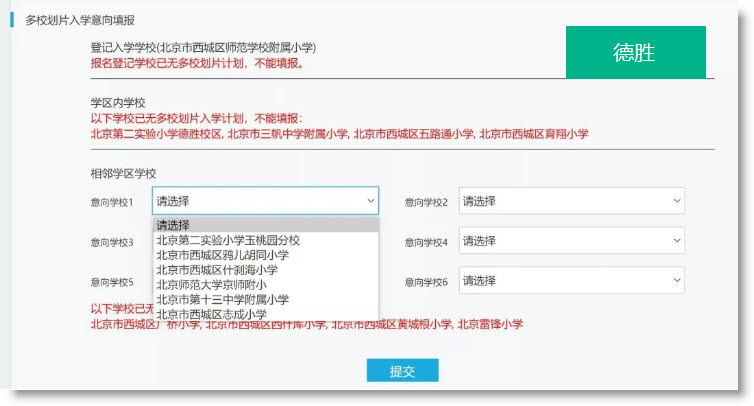This screenshot has width=754, height=406.
Task: Click the 学区内学校 section label
Action: (118, 102)
